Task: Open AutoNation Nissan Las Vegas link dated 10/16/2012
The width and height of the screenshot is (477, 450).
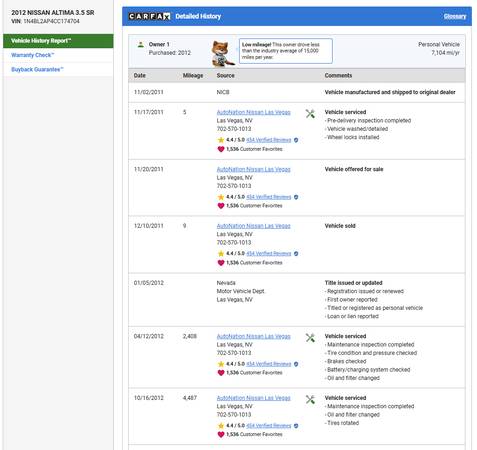Action: (253, 398)
